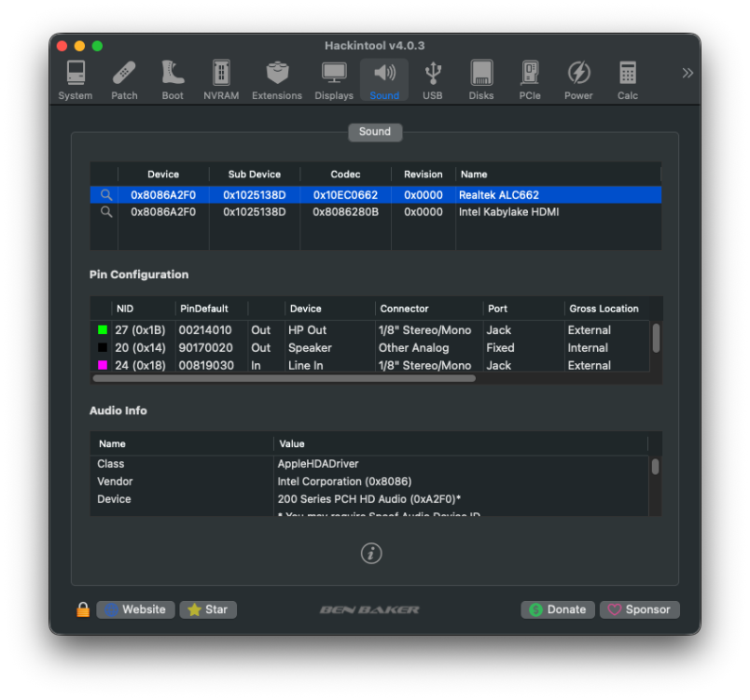Click the Pin Configuration vertical scrollbar

[x=657, y=338]
